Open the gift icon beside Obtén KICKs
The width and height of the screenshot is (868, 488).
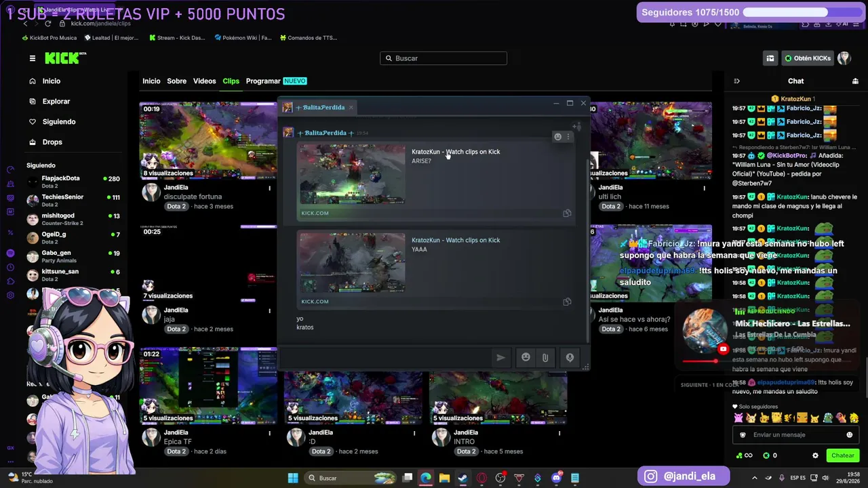click(x=770, y=58)
